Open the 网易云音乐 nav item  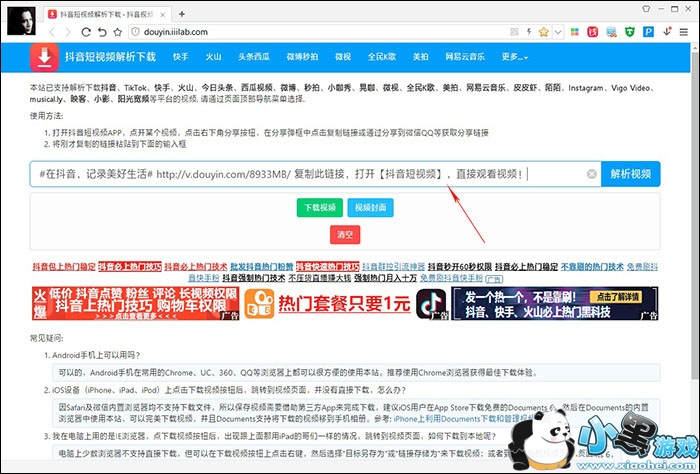[465, 57]
